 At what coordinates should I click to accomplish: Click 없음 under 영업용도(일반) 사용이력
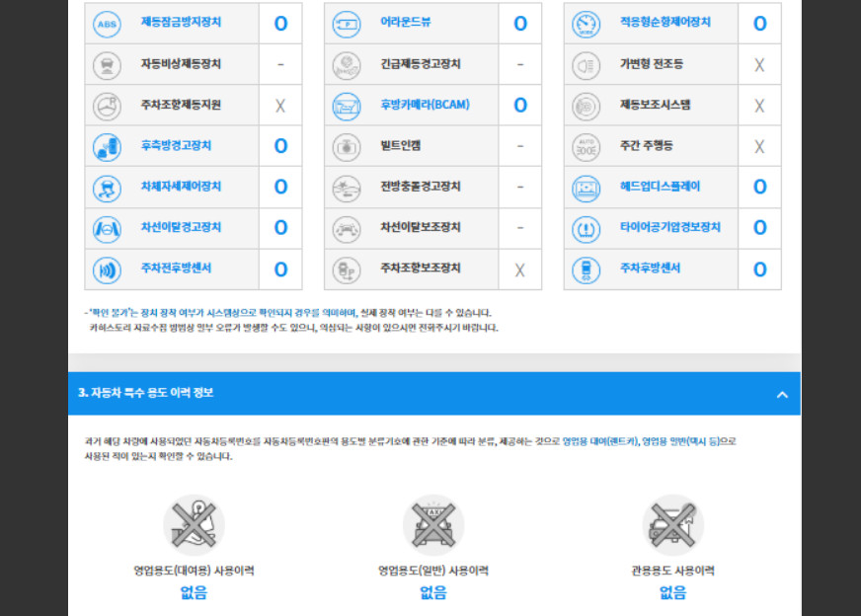pyautogui.click(x=433, y=592)
